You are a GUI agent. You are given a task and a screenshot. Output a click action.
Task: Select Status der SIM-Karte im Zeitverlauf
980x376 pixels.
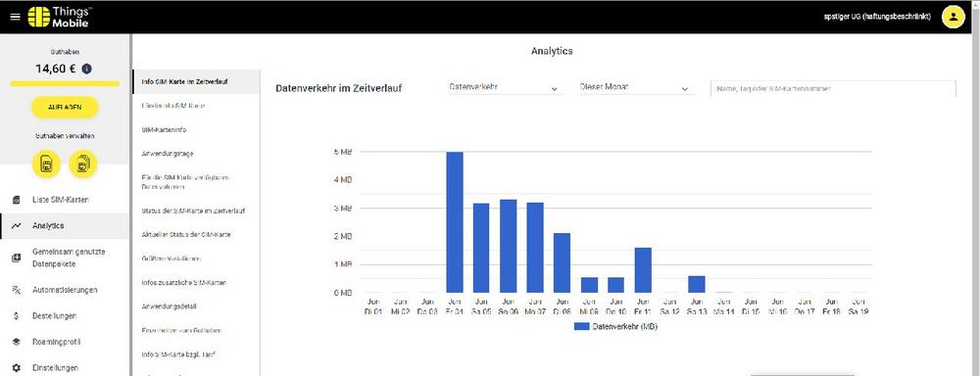(193, 211)
